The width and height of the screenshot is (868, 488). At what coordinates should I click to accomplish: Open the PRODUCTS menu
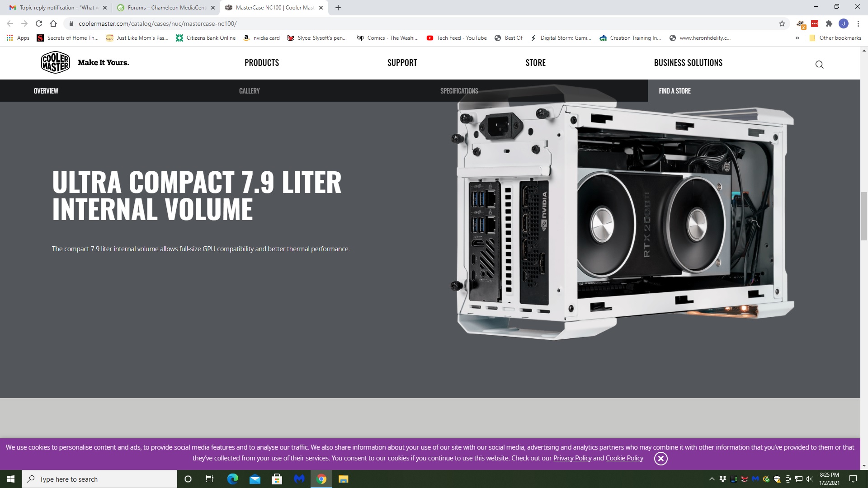click(262, 63)
